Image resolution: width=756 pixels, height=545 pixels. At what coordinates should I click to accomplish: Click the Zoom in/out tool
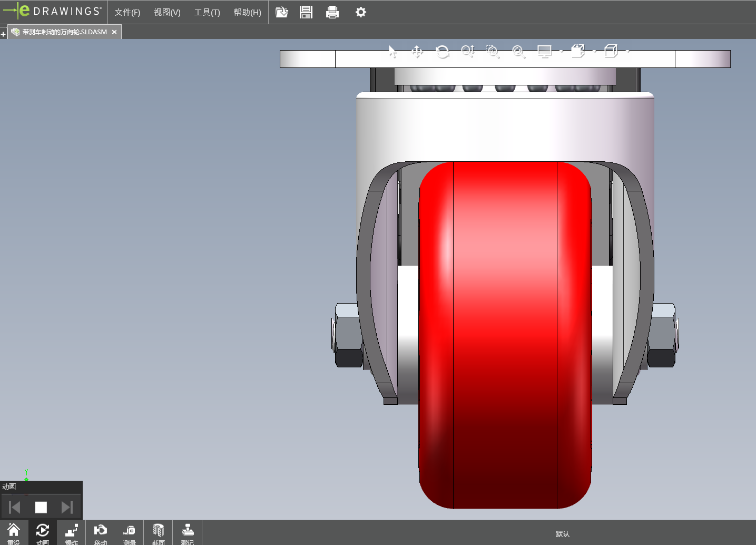point(467,52)
